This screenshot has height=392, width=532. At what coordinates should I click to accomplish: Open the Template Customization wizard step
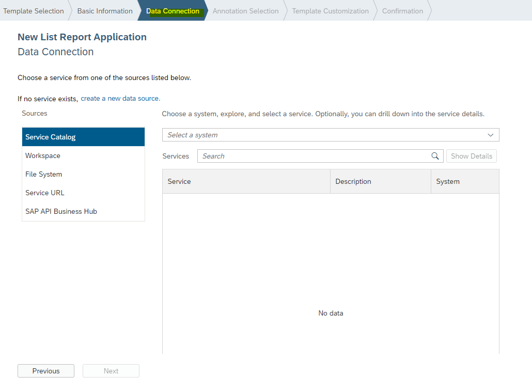[x=330, y=11]
